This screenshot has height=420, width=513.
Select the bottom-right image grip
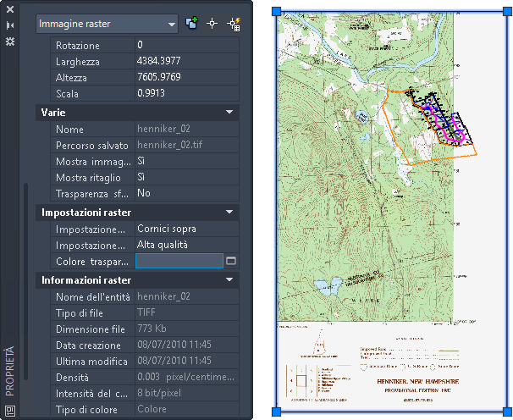click(507, 412)
